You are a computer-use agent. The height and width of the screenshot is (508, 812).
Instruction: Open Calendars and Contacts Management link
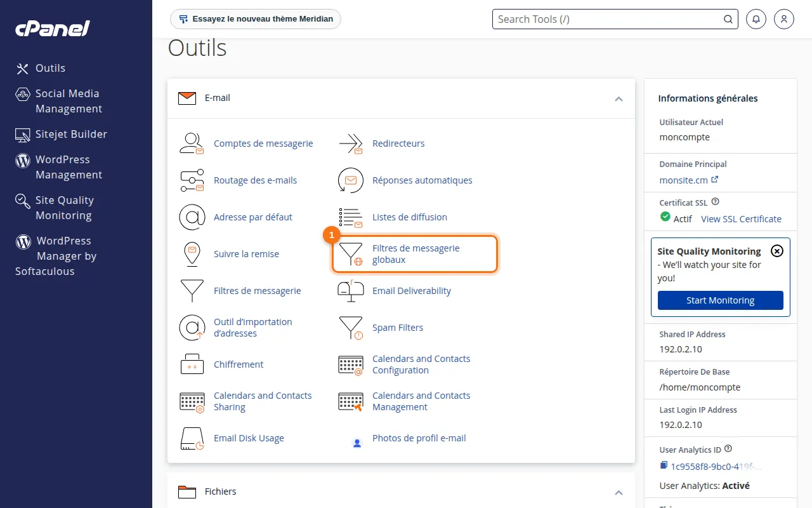(x=421, y=401)
